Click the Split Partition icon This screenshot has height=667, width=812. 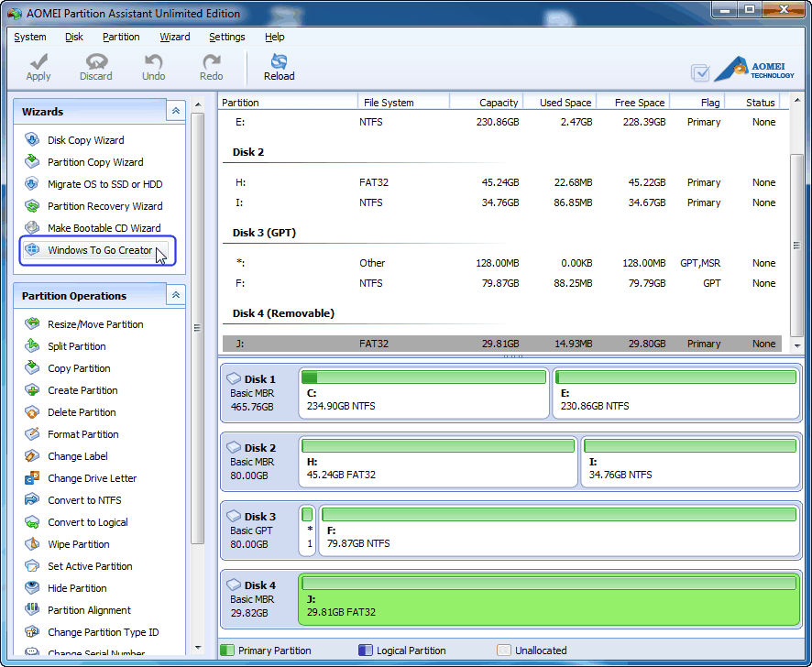coord(32,346)
